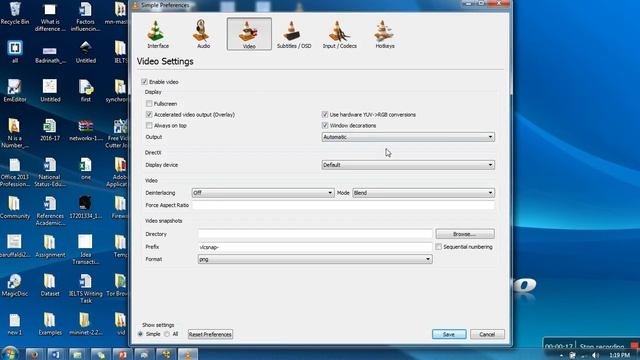Open the Community folder icon
Image resolution: width=640 pixels, height=360 pixels.
(x=15, y=208)
